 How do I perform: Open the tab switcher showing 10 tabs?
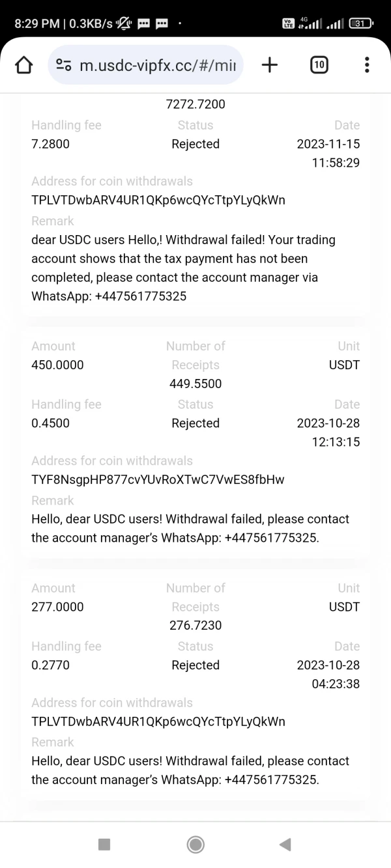319,64
